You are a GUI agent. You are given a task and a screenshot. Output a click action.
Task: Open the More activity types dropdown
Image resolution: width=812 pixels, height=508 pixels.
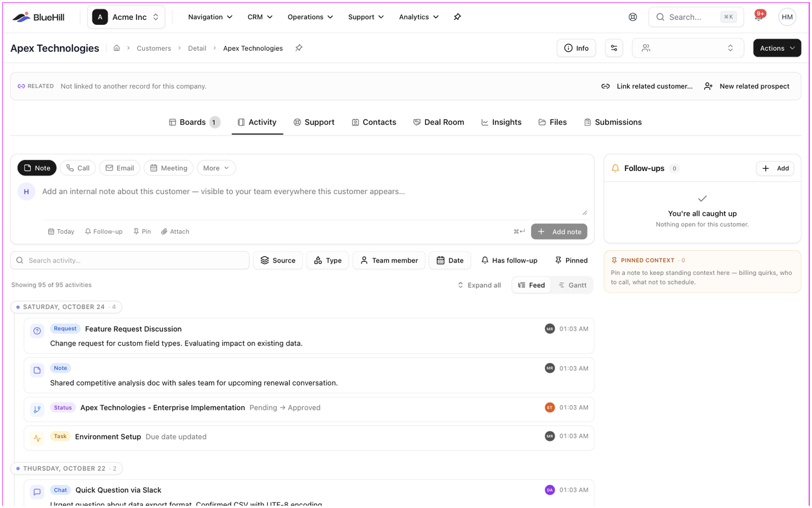(x=216, y=168)
